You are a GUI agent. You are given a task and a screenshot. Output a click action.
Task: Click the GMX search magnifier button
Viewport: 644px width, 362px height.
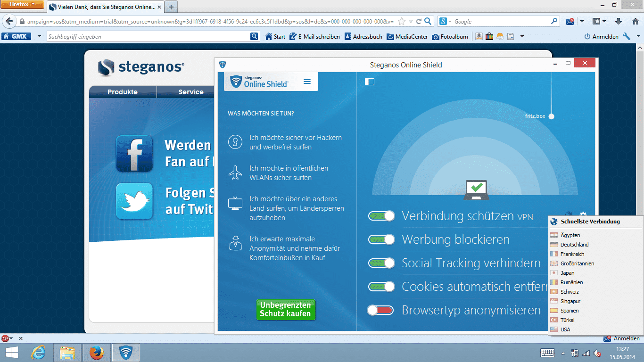pyautogui.click(x=254, y=36)
